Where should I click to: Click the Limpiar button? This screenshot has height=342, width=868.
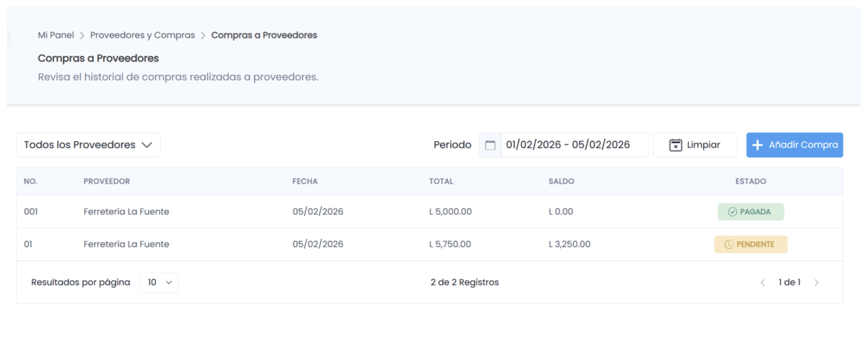tap(695, 145)
